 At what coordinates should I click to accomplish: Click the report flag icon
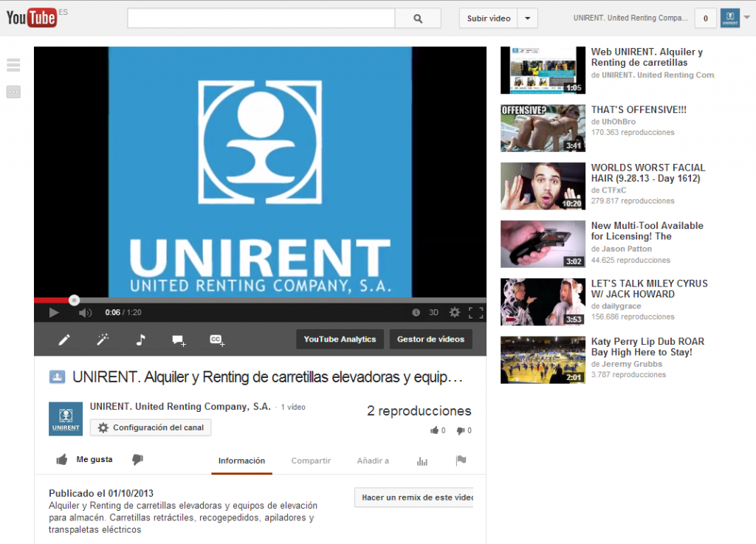point(461,460)
